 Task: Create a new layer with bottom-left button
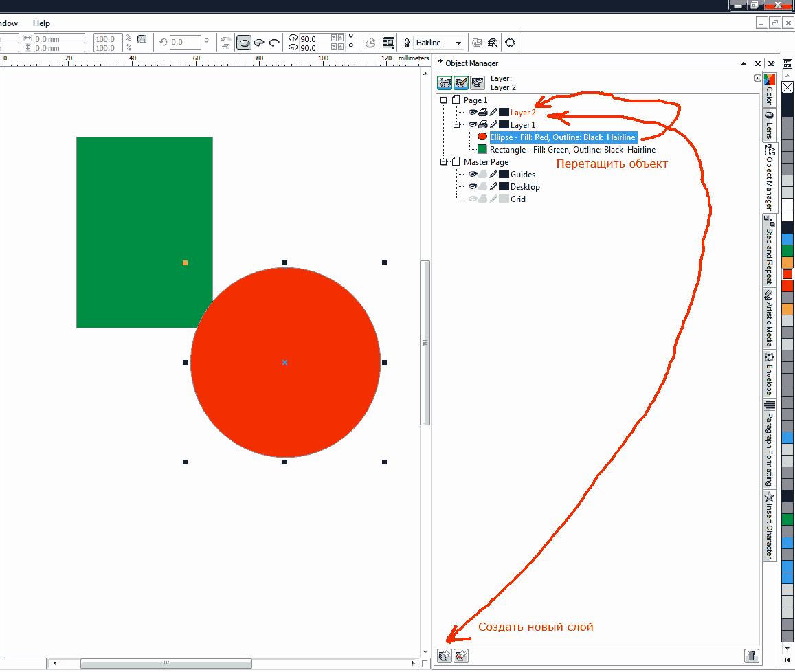[445, 656]
